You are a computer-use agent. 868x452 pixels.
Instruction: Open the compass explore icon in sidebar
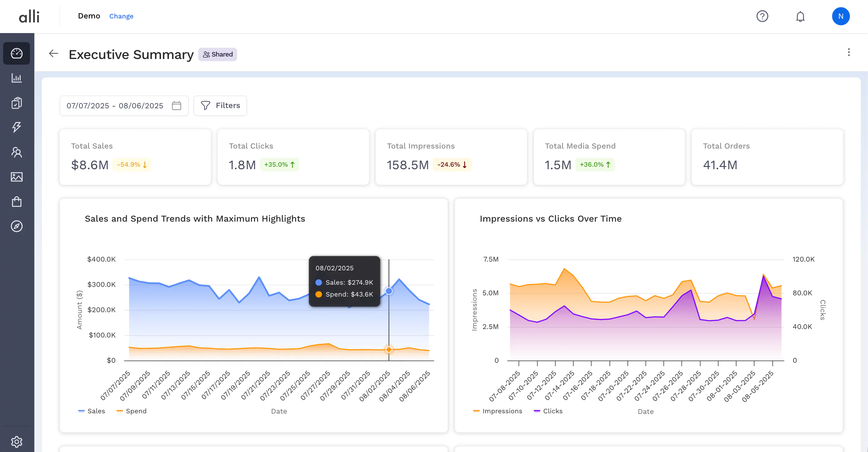pos(17,226)
